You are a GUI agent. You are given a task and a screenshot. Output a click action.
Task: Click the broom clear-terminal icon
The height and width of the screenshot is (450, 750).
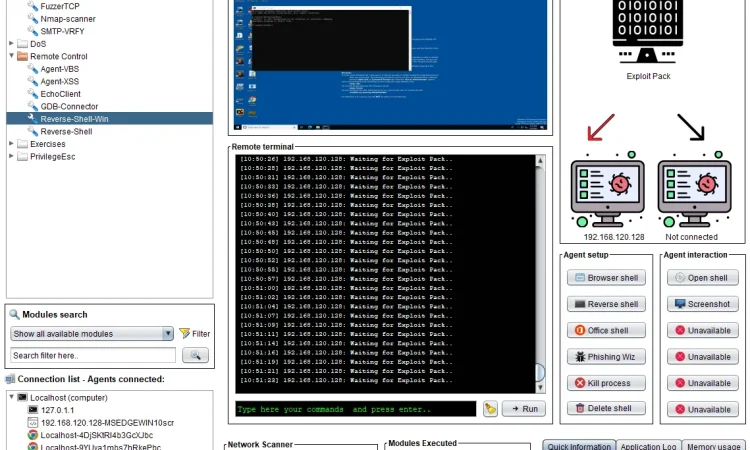coord(490,409)
